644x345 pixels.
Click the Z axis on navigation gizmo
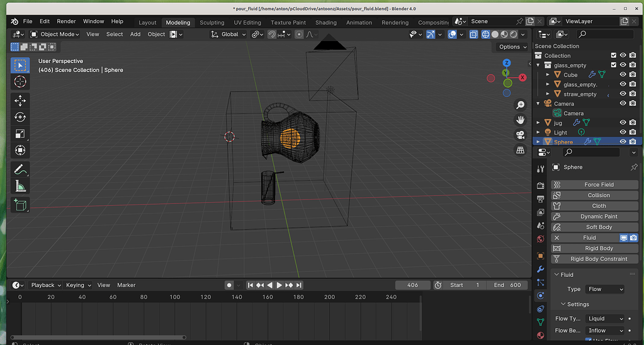(x=507, y=63)
